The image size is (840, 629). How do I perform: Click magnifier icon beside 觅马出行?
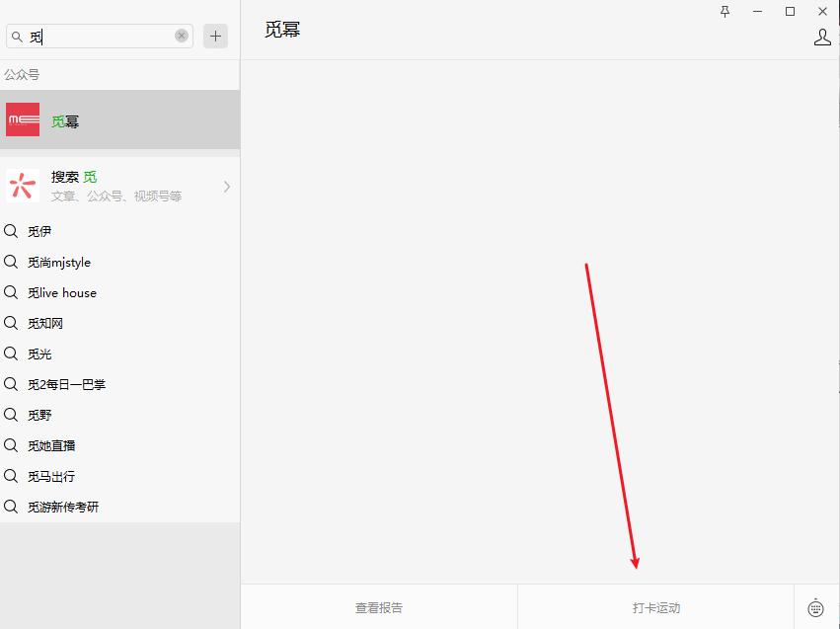pos(11,475)
